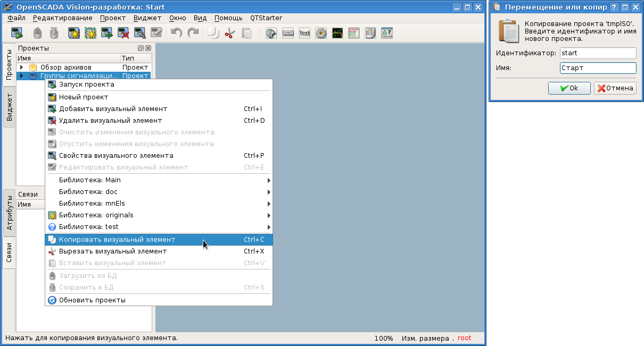Click the Load from DB toolbar icon
This screenshot has height=346, width=644.
point(37,33)
